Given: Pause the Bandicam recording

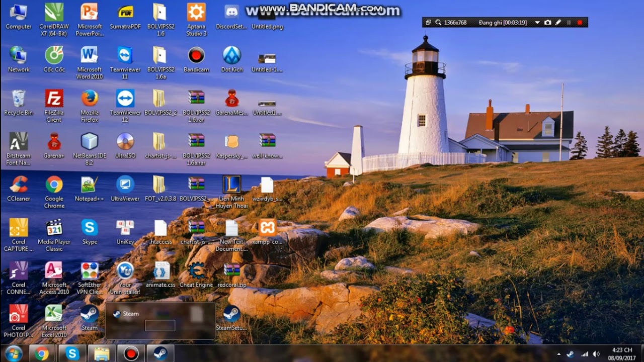Looking at the screenshot, I should [x=569, y=23].
